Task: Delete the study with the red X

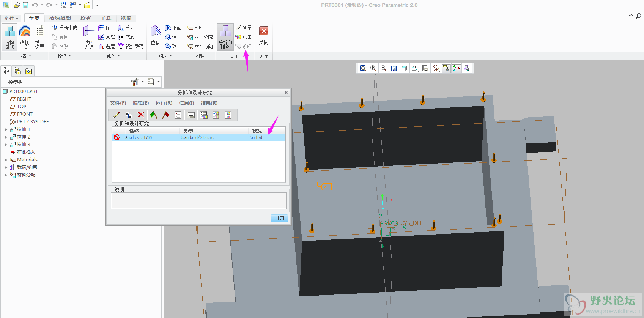Action: point(141,115)
